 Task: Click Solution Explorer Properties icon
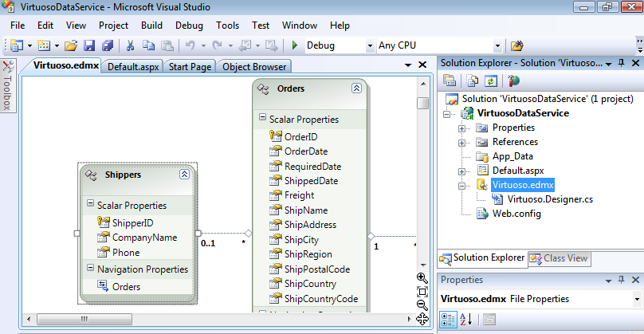(x=450, y=81)
